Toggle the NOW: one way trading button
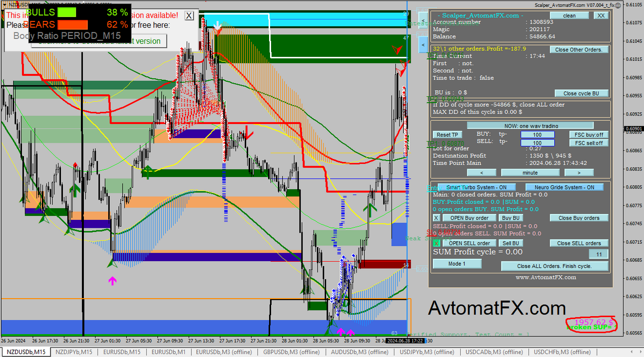Image resolution: width=644 pixels, height=357 pixels. [530, 126]
